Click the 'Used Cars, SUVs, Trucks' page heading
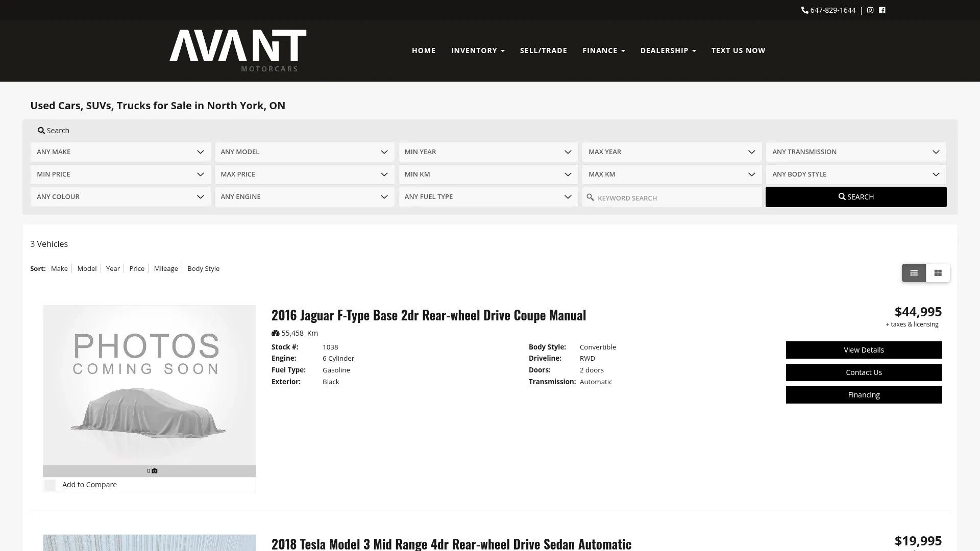This screenshot has height=551, width=980. click(x=158, y=106)
